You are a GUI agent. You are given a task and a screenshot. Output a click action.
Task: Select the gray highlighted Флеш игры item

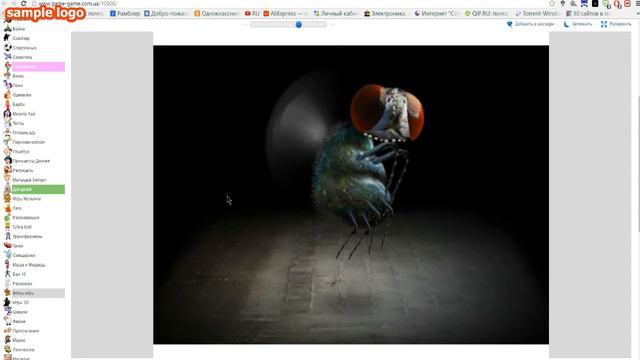pos(38,293)
